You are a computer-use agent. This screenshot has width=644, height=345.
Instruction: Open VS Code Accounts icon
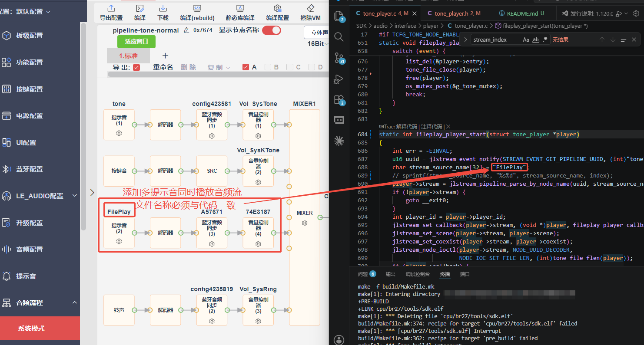[x=339, y=339]
